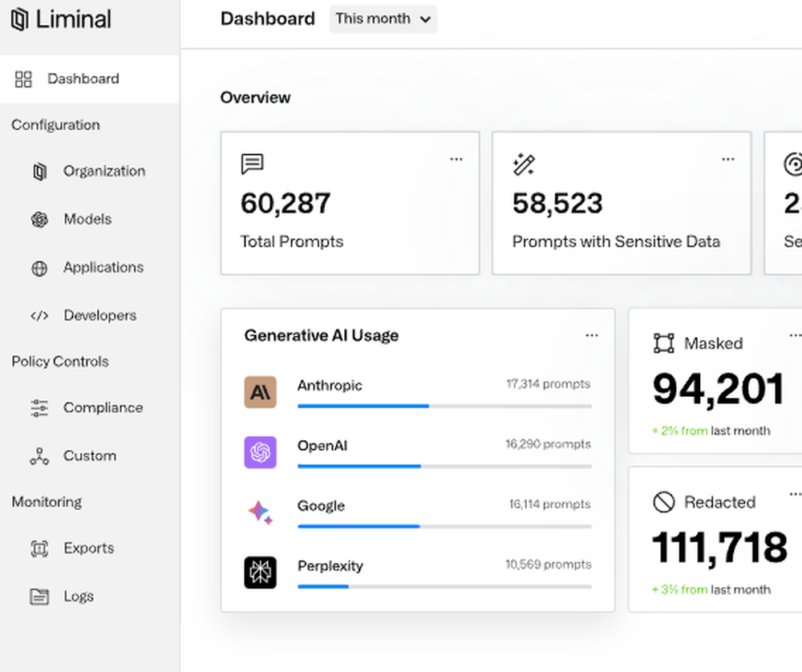This screenshot has width=802, height=672.
Task: Click the 58,523 sensitive prompts value
Action: 557,204
